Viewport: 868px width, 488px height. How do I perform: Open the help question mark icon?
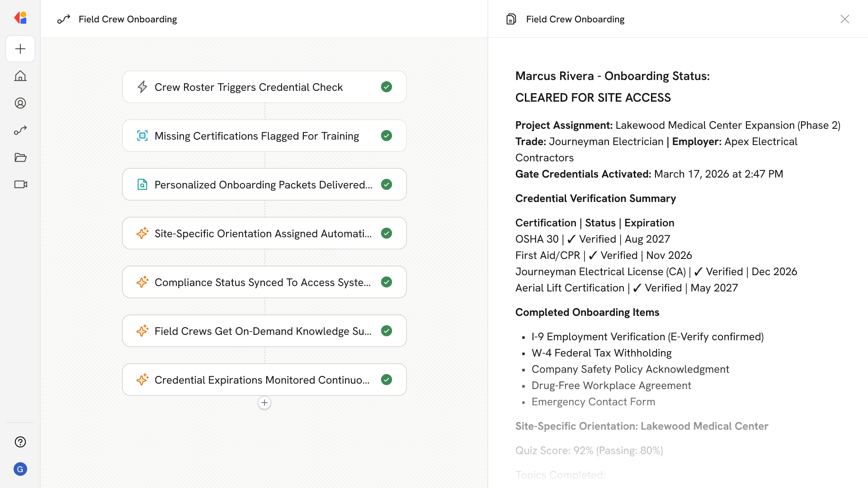20,442
